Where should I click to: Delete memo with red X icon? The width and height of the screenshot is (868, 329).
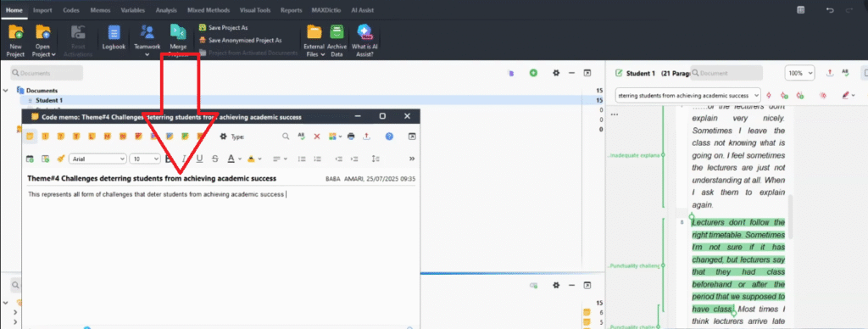[317, 137]
